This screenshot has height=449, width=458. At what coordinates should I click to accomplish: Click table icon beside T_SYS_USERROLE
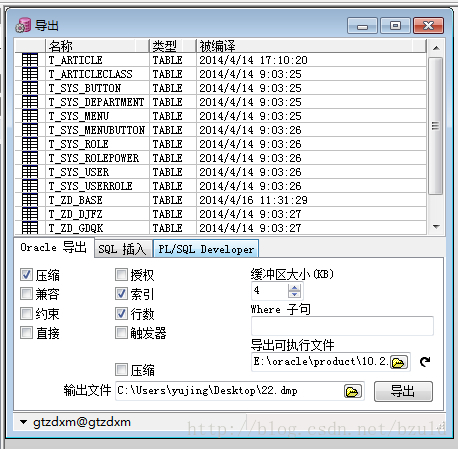(30, 186)
